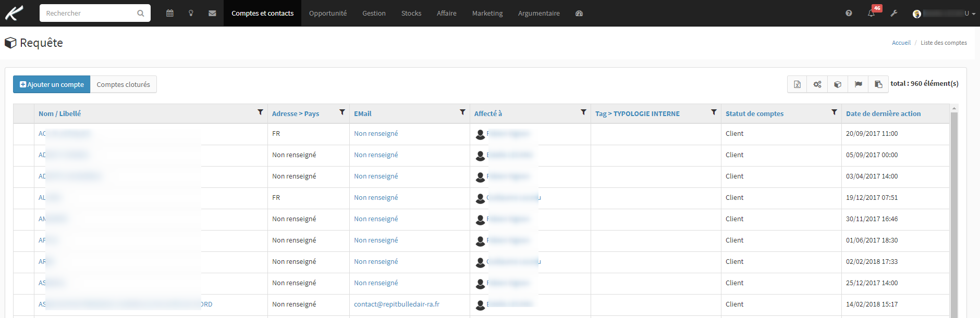
Task: Export list to Excel file icon
Action: 797,84
